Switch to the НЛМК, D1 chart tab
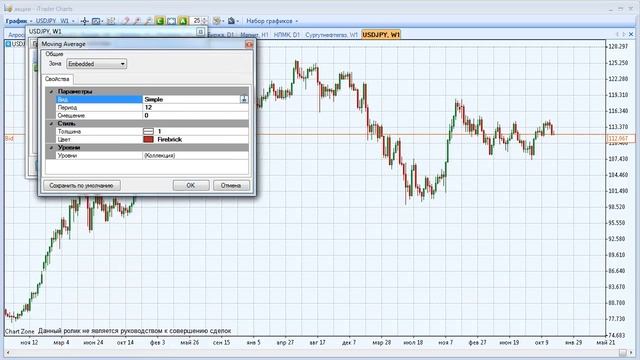The width and height of the screenshot is (640, 360). pyautogui.click(x=287, y=35)
